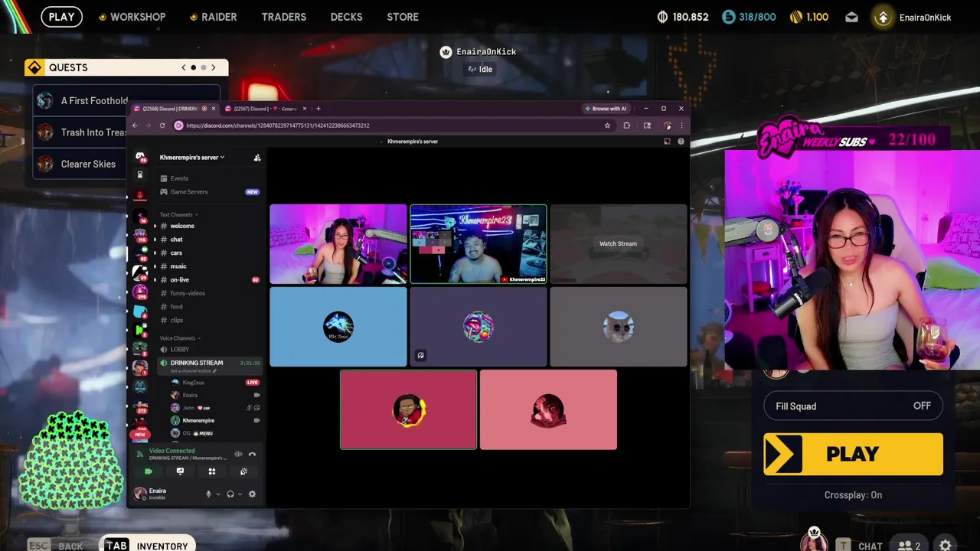Click Khmerempire23 video tile
Image resolution: width=980 pixels, height=551 pixels.
[479, 244]
